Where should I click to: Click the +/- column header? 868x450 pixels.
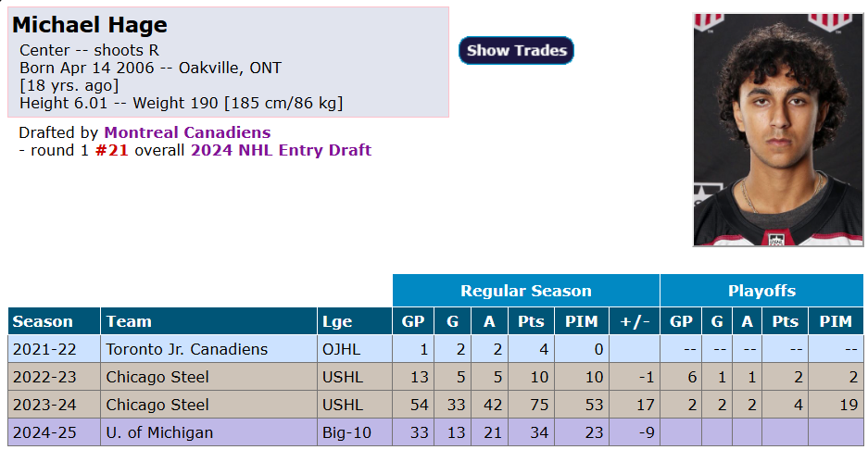click(x=635, y=321)
